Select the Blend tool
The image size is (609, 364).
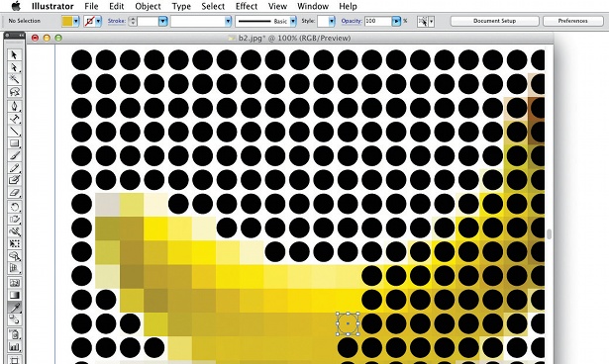pyautogui.click(x=15, y=319)
